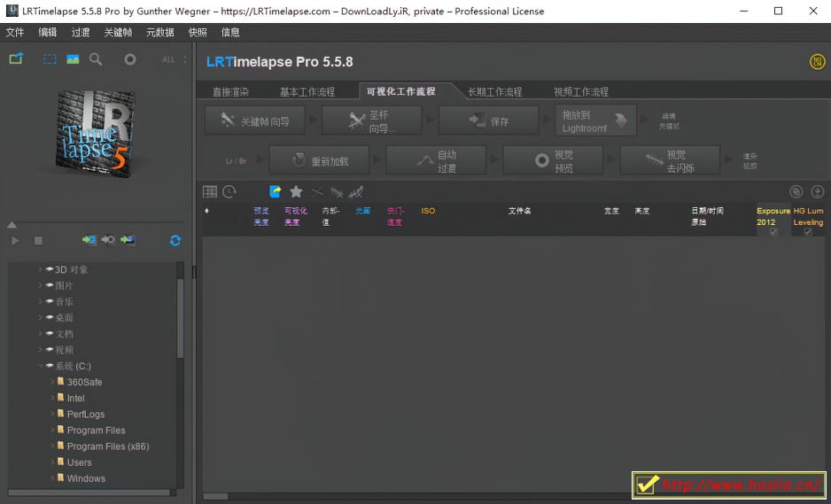Screen dimensions: 831x504
Task: Expand the Program Files folder node
Action: (52, 430)
